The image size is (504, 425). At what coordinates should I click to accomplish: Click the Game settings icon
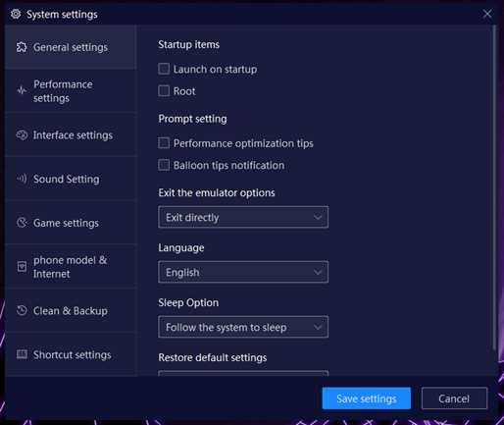tap(22, 223)
